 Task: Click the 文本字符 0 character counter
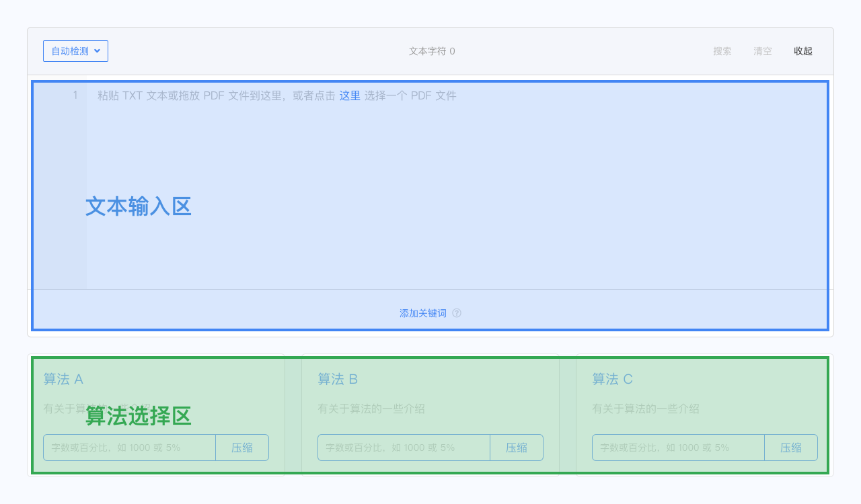(432, 51)
